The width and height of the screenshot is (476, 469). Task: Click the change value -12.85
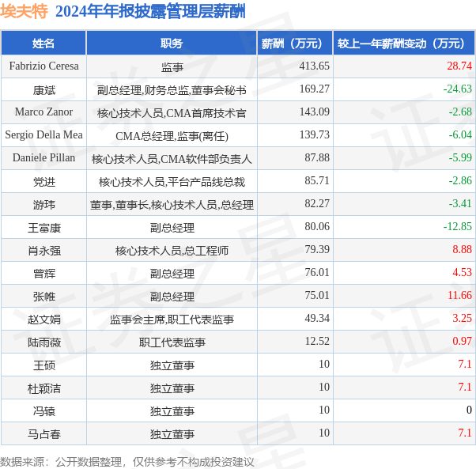click(x=458, y=226)
